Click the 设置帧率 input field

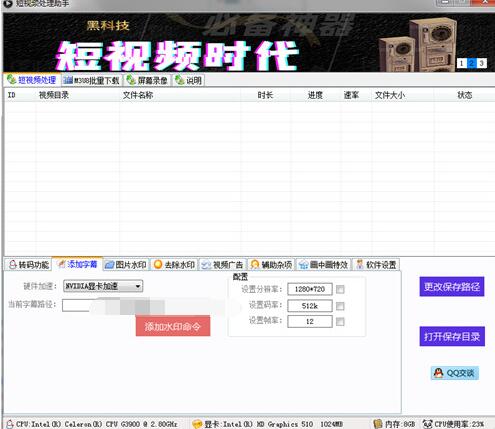pyautogui.click(x=310, y=321)
